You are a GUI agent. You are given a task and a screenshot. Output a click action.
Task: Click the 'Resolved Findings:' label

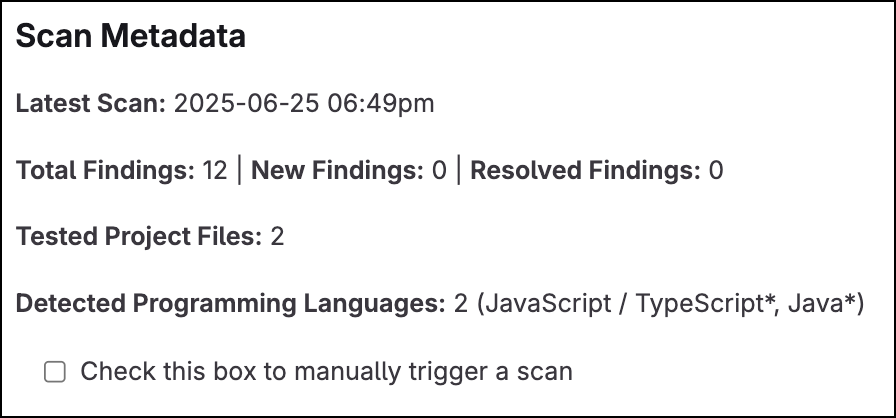click(585, 170)
